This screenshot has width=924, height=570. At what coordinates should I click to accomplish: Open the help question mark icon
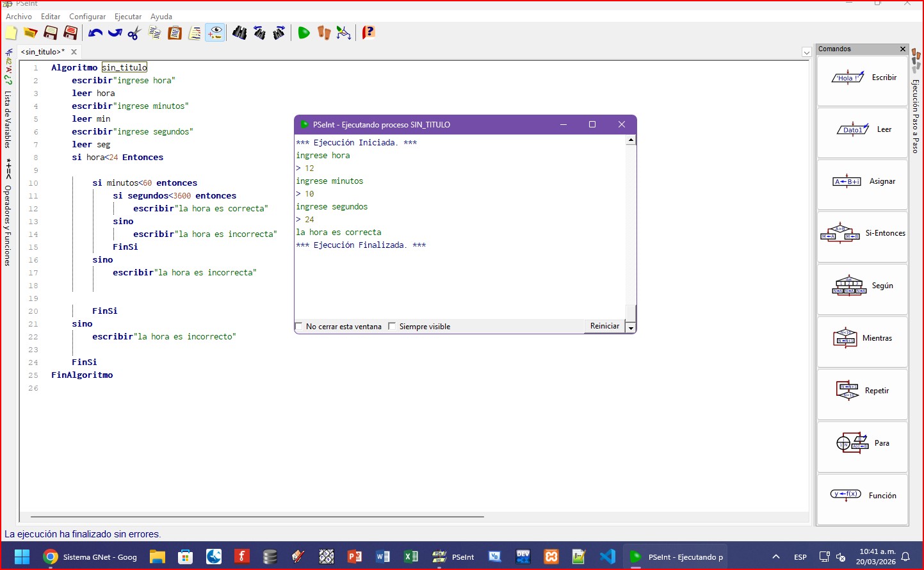(x=368, y=33)
